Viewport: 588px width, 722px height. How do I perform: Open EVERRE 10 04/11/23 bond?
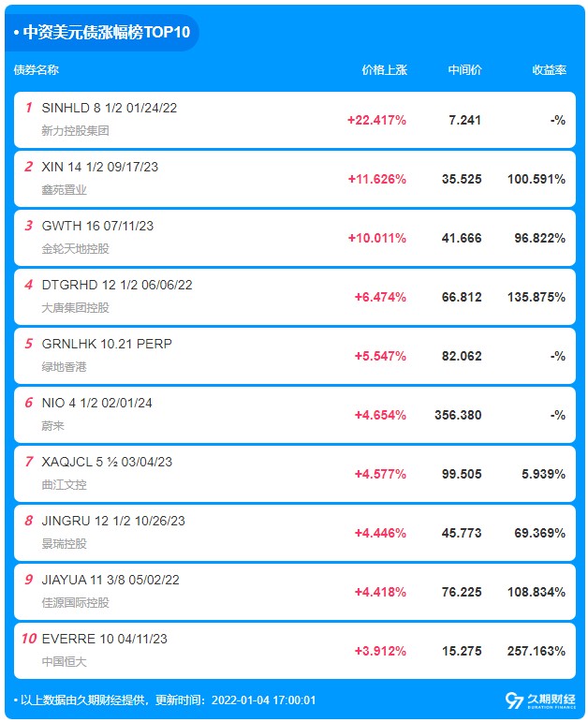pos(295,651)
